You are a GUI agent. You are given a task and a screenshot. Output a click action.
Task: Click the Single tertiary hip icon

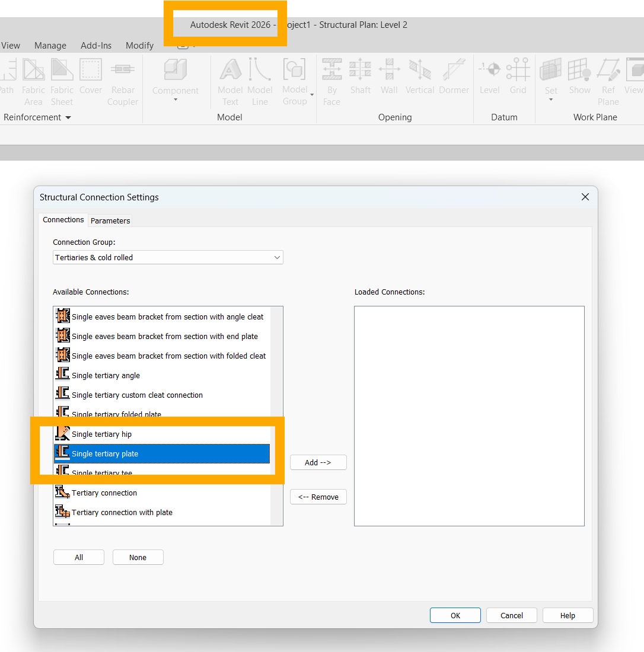[62, 433]
